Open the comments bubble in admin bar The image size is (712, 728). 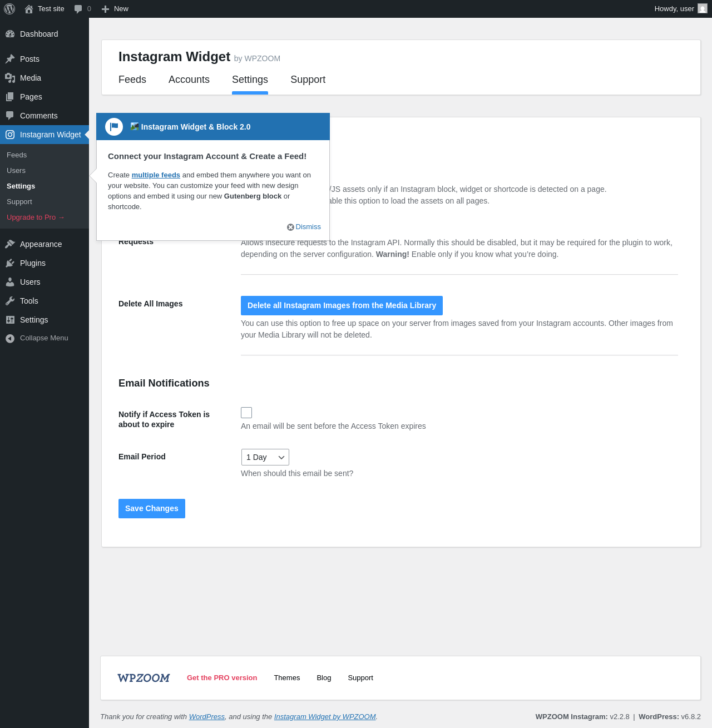coord(78,9)
